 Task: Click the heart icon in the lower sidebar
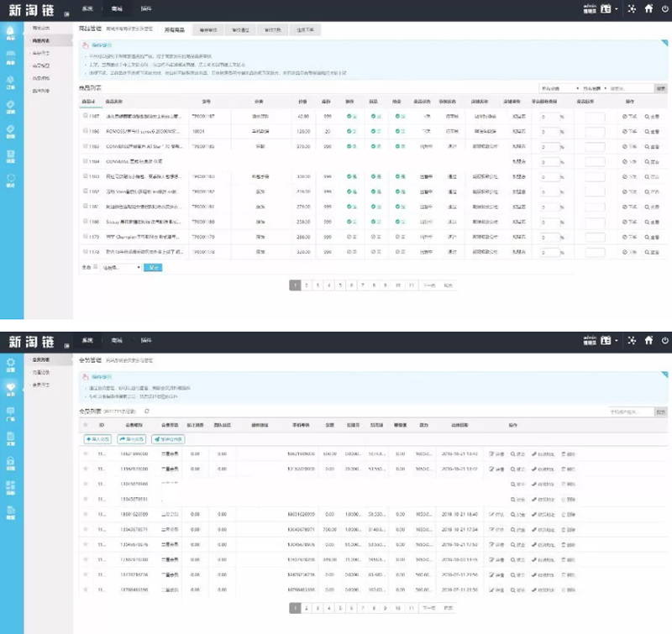[11, 389]
